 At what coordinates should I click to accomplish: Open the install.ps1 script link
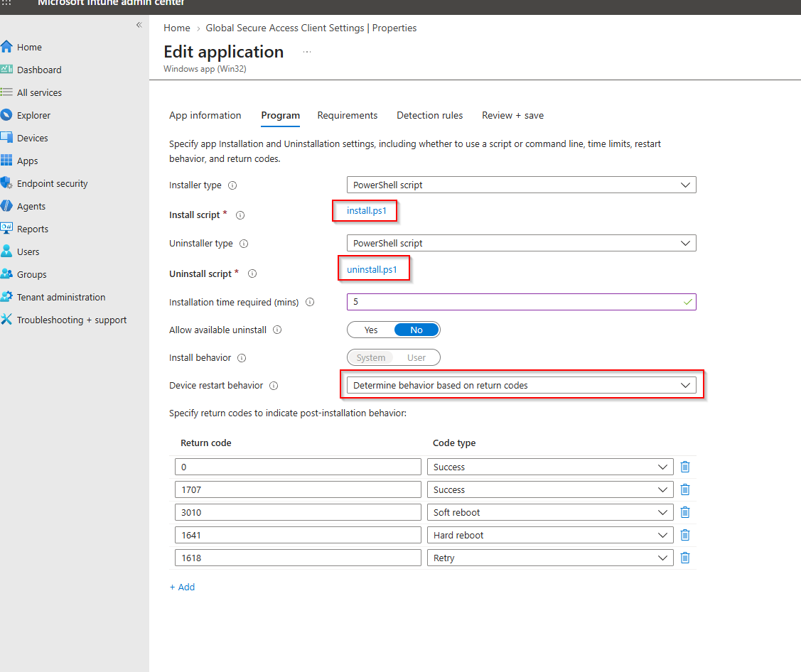pyautogui.click(x=367, y=210)
